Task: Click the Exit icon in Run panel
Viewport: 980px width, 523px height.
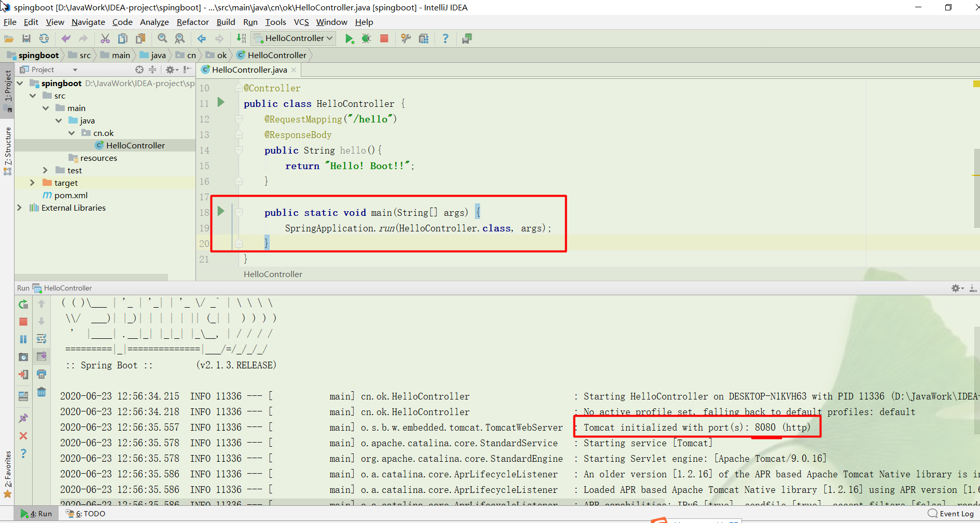Action: [23, 375]
